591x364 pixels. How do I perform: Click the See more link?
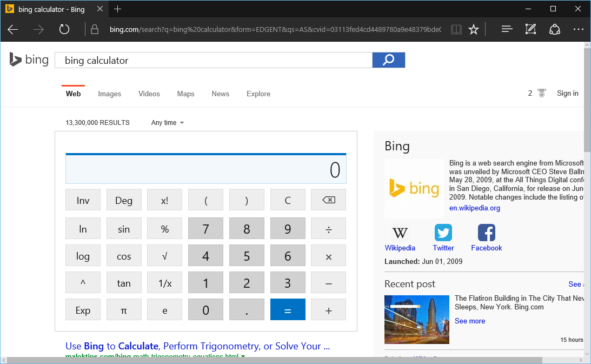pos(470,321)
